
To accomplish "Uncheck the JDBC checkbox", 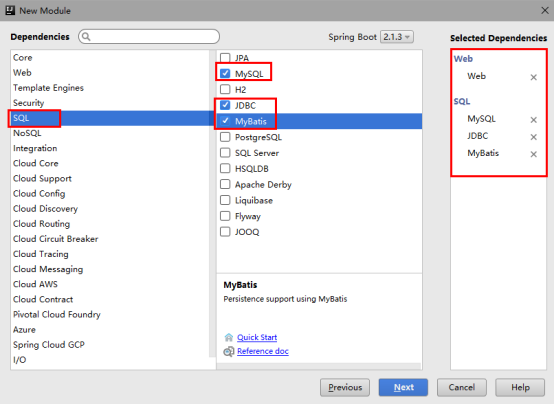I will coord(225,105).
